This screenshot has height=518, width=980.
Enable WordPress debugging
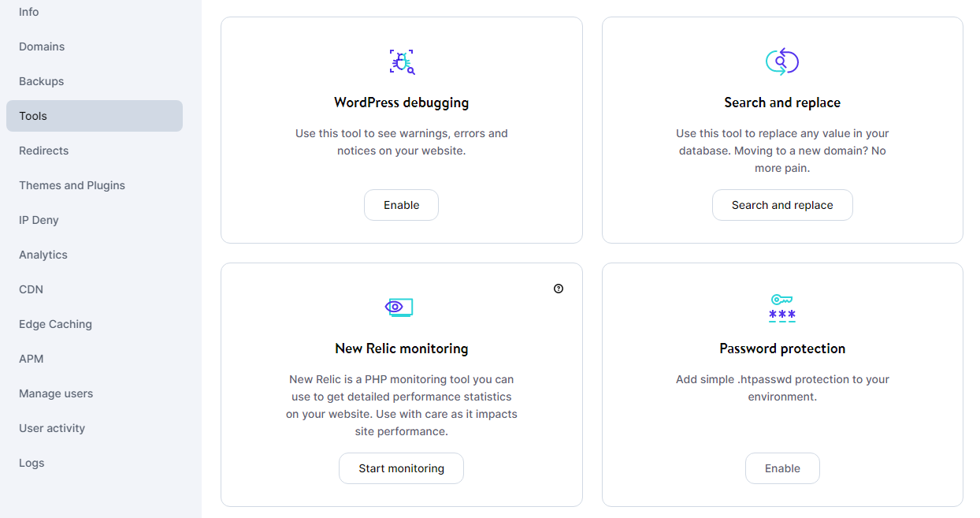(x=401, y=204)
